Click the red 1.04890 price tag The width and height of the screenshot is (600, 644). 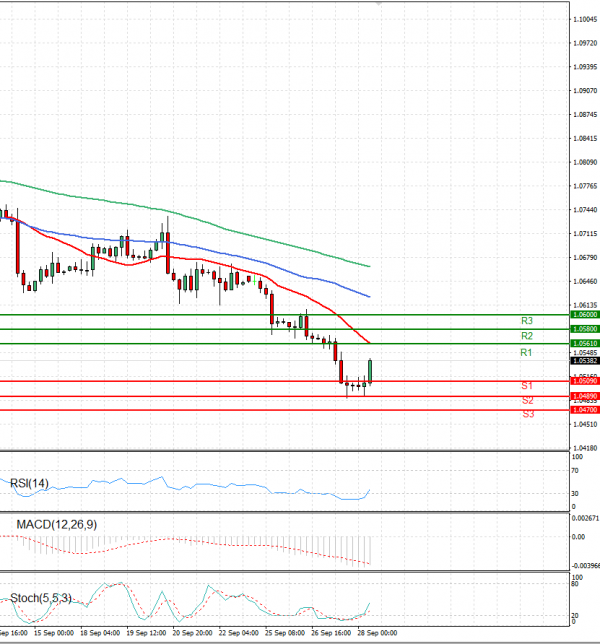pos(585,396)
